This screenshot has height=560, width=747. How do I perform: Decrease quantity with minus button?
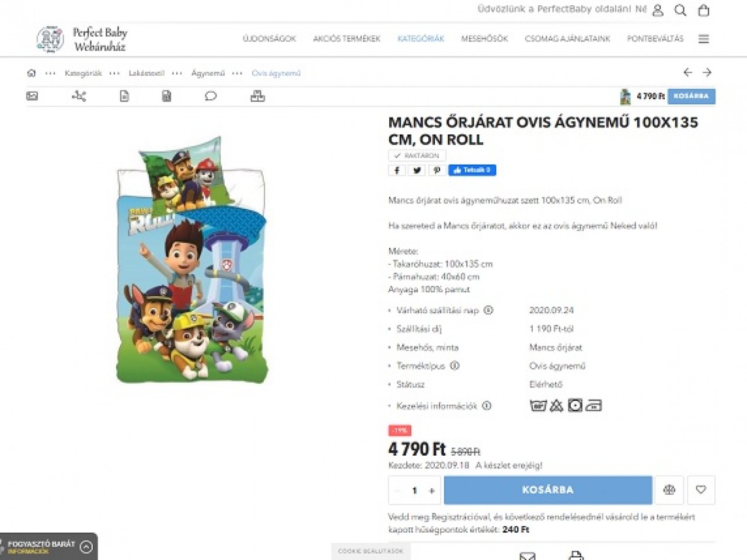(397, 491)
